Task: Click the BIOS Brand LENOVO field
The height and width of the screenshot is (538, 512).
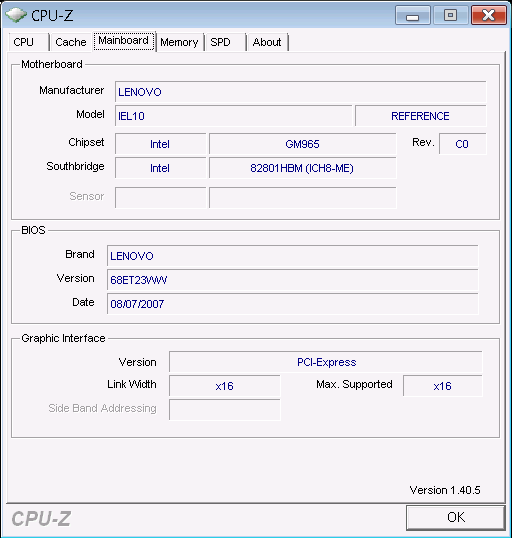Action: [293, 256]
